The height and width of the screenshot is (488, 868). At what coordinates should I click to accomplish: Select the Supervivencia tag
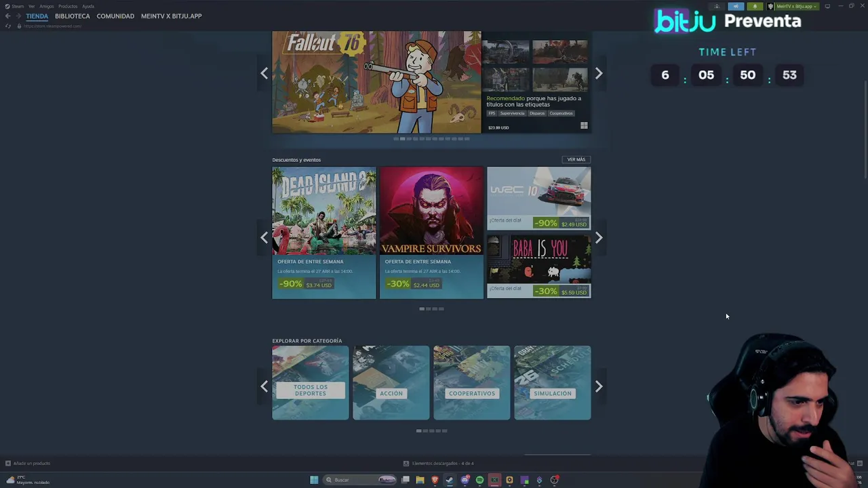(x=512, y=113)
